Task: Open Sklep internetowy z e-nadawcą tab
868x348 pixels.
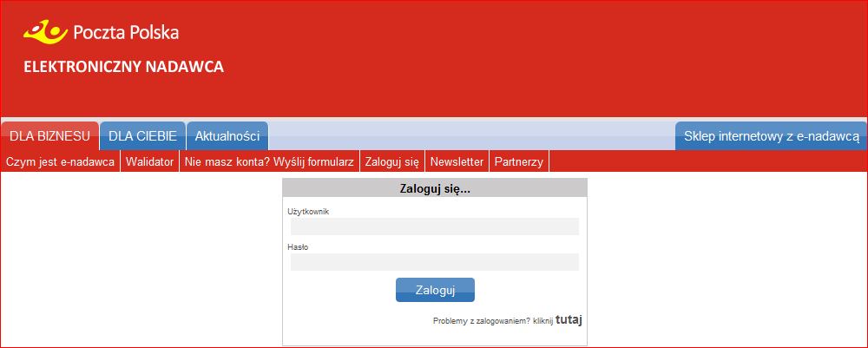Action: 771,136
